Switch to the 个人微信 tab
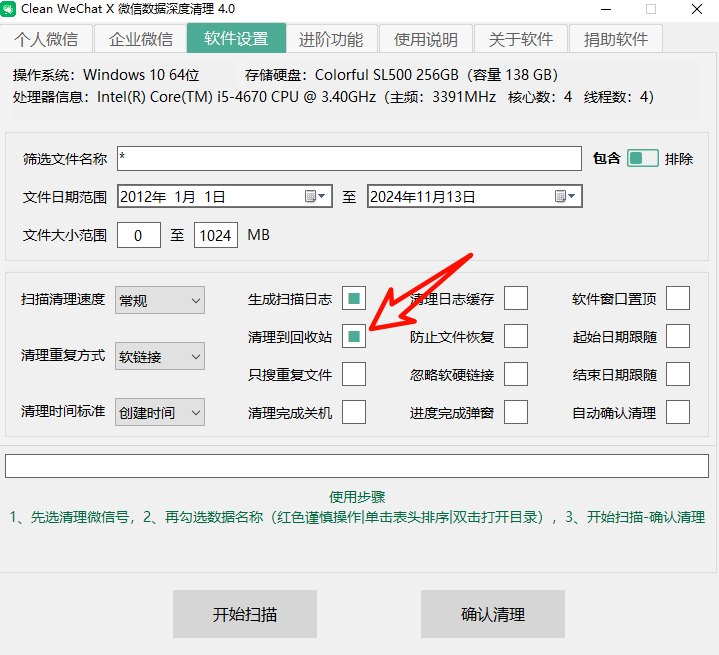 [x=46, y=39]
